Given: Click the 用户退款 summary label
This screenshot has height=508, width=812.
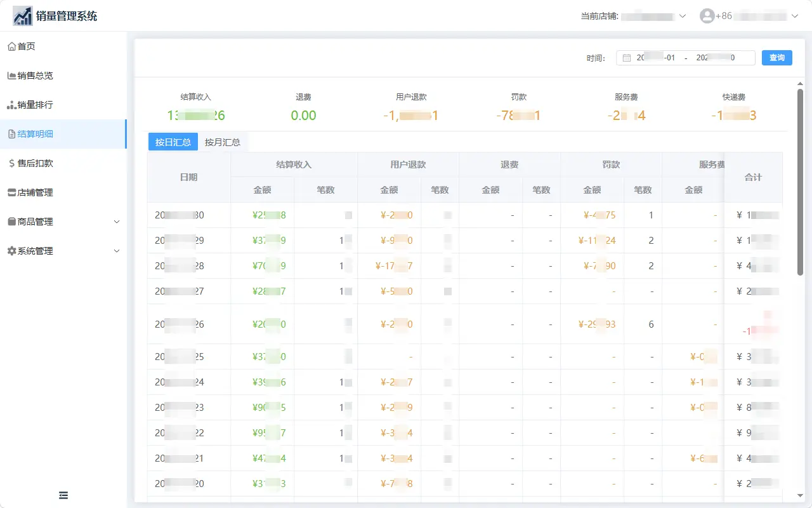Looking at the screenshot, I should [x=412, y=97].
